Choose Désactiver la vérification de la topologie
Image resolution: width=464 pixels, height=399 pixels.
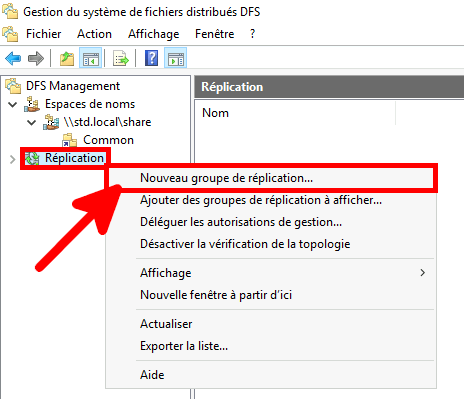[270, 244]
